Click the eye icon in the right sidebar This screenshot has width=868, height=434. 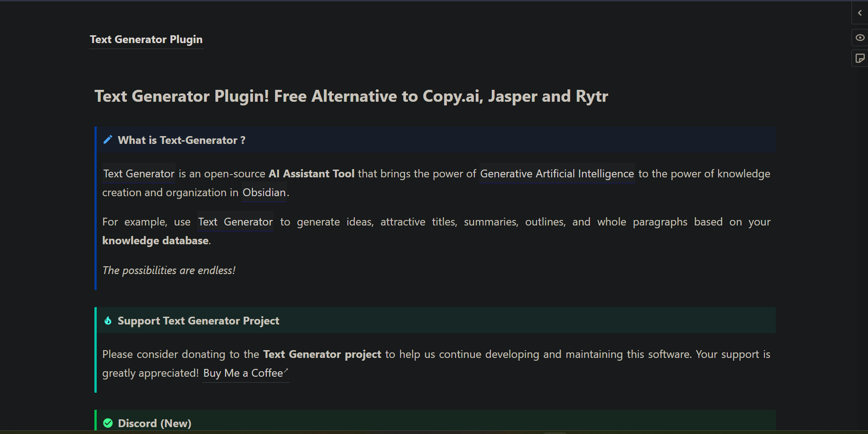[x=860, y=37]
